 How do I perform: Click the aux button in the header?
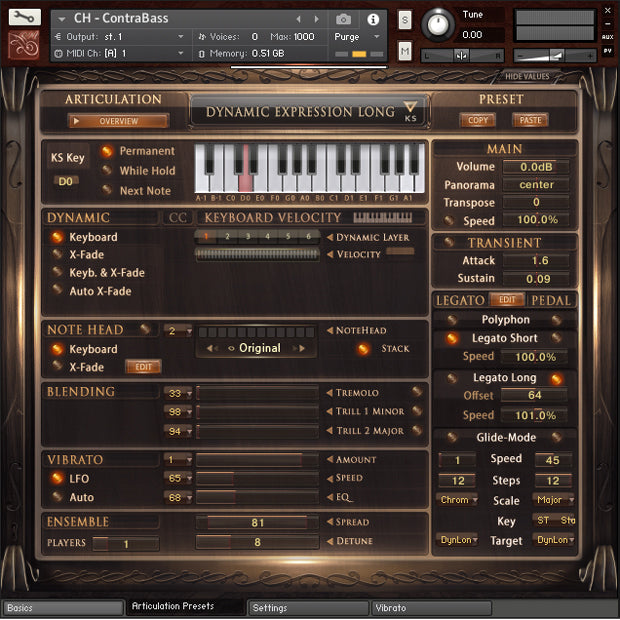607,36
